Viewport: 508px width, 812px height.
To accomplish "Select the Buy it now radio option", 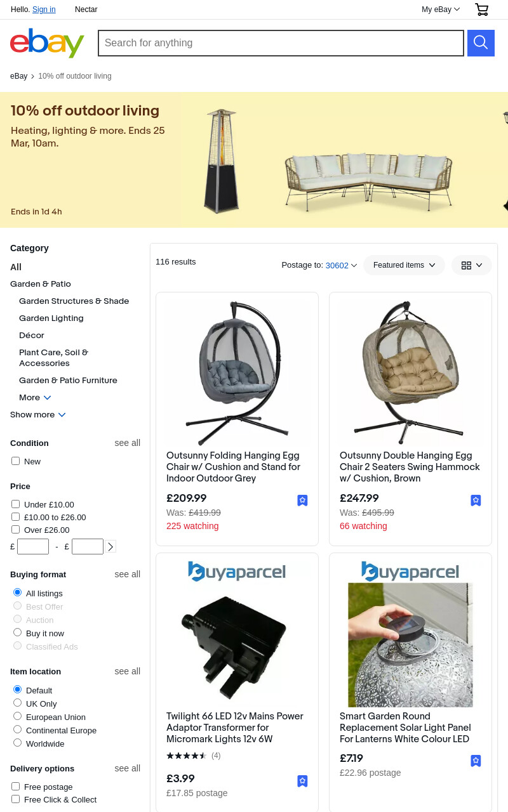I will click(x=17, y=632).
